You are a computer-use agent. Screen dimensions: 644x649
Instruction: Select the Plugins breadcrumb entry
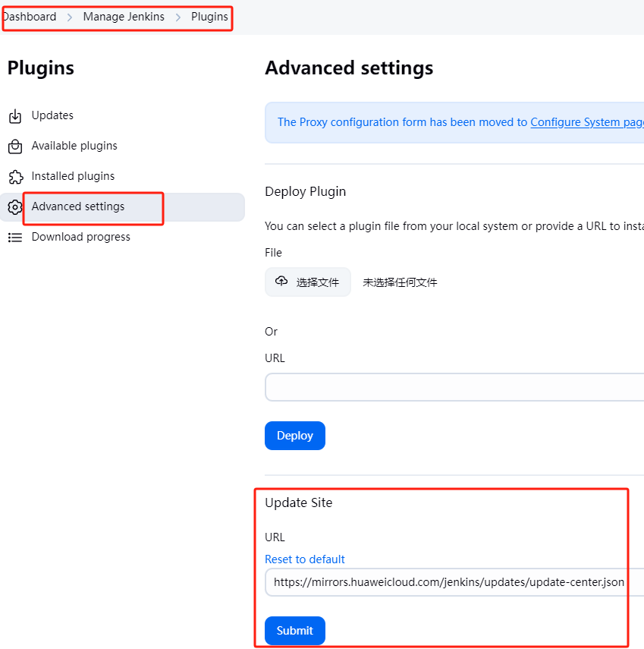pos(209,16)
